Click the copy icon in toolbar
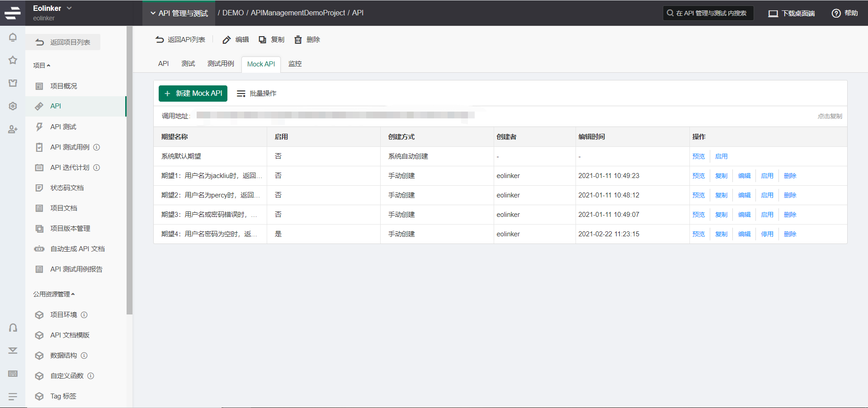Screen dimensions: 868x408 pos(262,40)
